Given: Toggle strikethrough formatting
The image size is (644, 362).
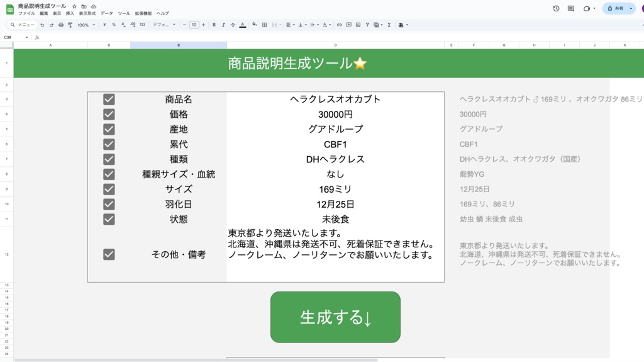Looking at the screenshot, I should coord(233,25).
